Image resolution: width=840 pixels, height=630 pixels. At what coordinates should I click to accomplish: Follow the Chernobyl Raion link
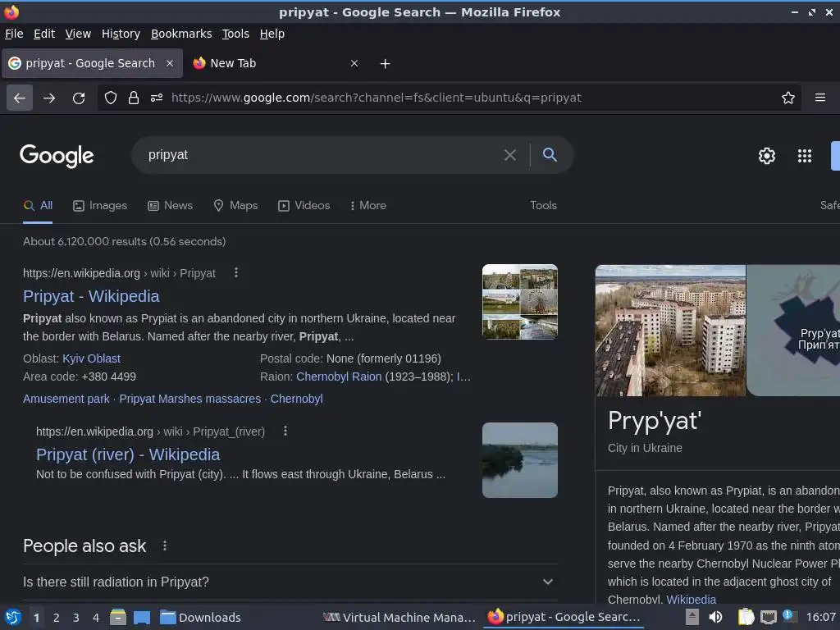pyautogui.click(x=339, y=377)
